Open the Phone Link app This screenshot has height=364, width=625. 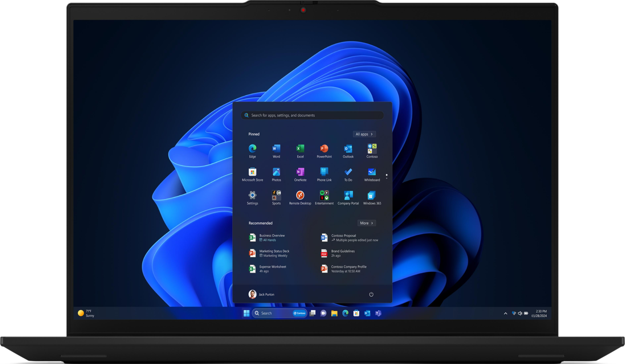tap(324, 174)
